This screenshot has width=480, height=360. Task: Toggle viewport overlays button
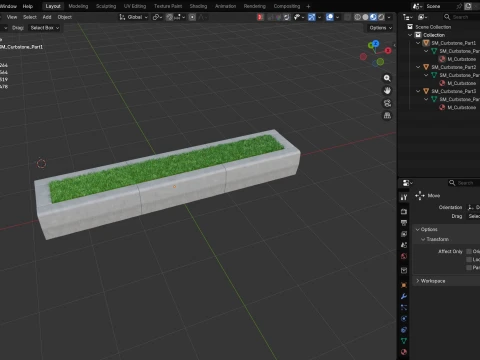330,17
